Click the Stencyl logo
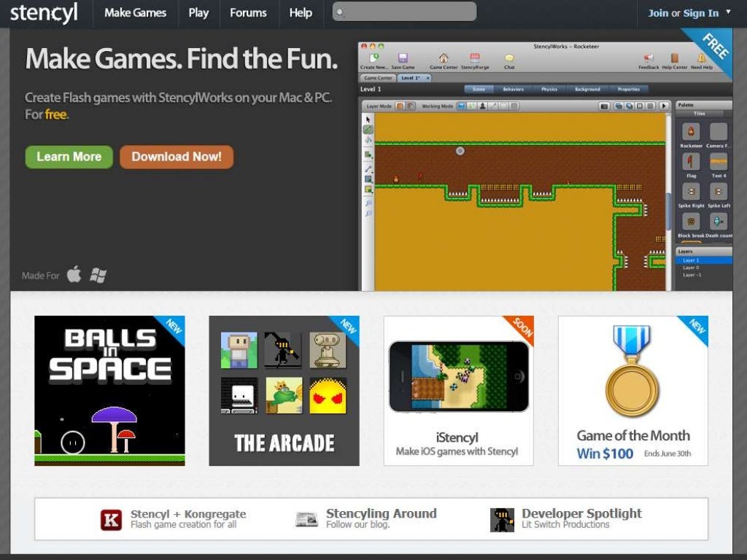Screen dimensions: 747x560 pos(44,13)
